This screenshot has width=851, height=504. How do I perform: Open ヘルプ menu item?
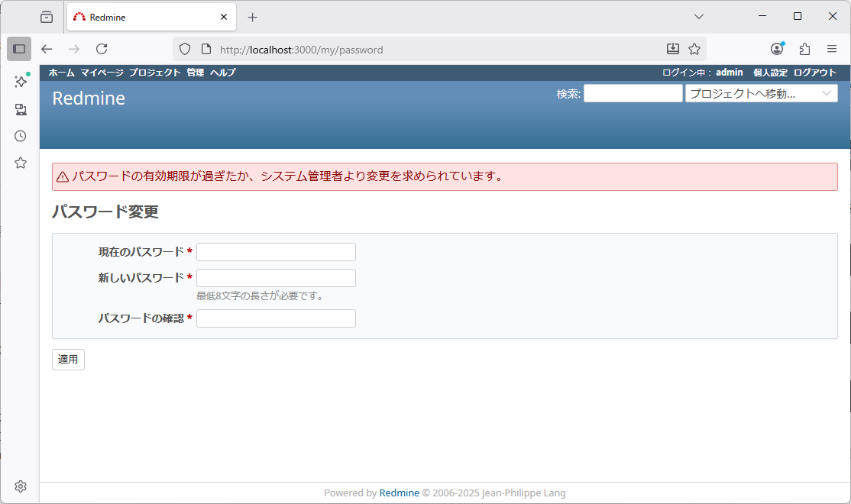[x=223, y=73]
